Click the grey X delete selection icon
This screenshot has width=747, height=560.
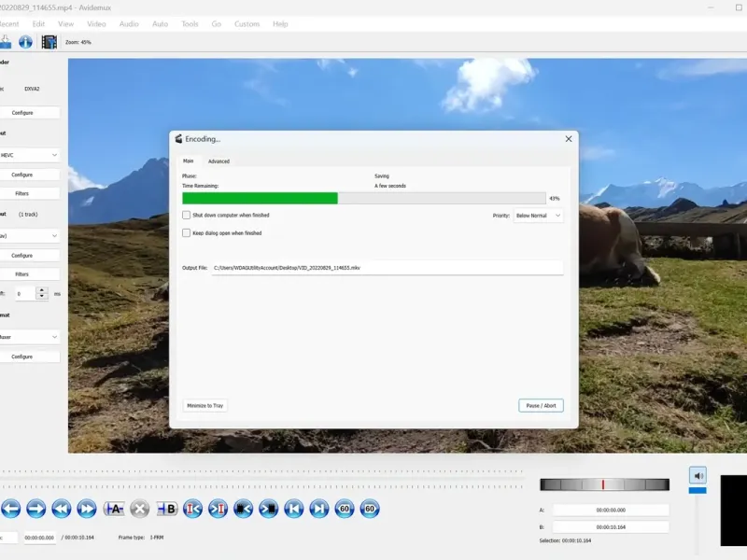click(x=139, y=509)
